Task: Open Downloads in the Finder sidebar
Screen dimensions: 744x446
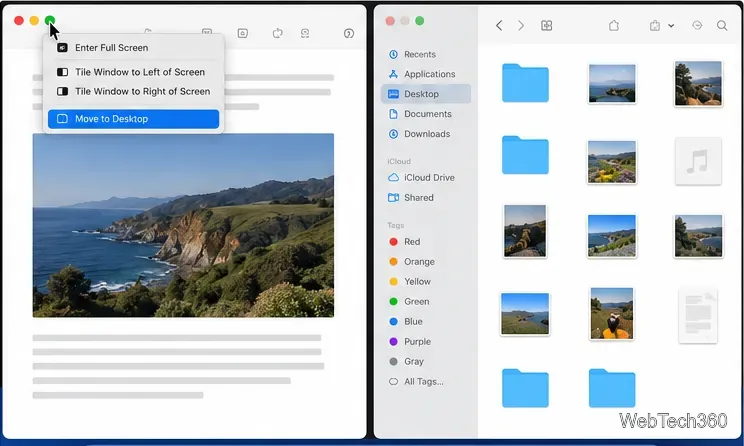Action: (x=426, y=134)
